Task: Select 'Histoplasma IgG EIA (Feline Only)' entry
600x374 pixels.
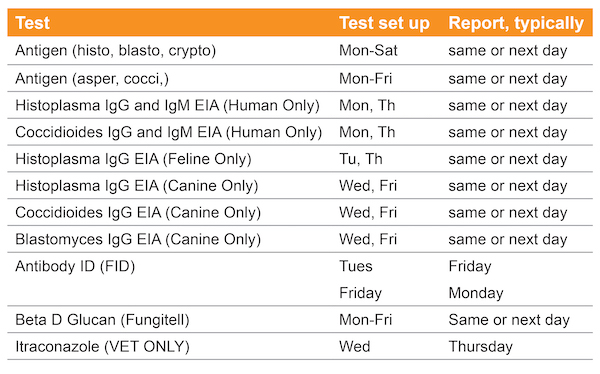Action: (133, 159)
